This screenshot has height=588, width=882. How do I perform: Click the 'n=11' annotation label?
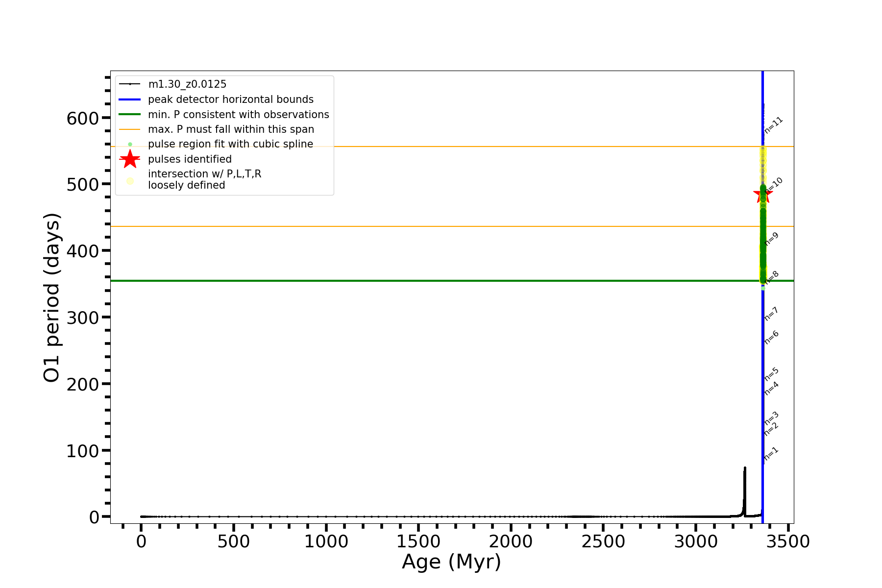[x=773, y=125]
